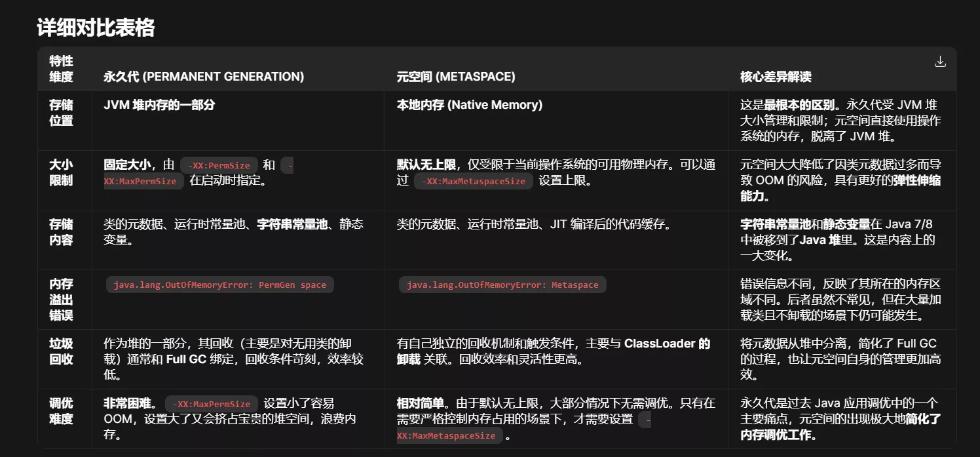980x457 pixels.
Task: Click the -XX:PermSize code tag
Action: (219, 166)
